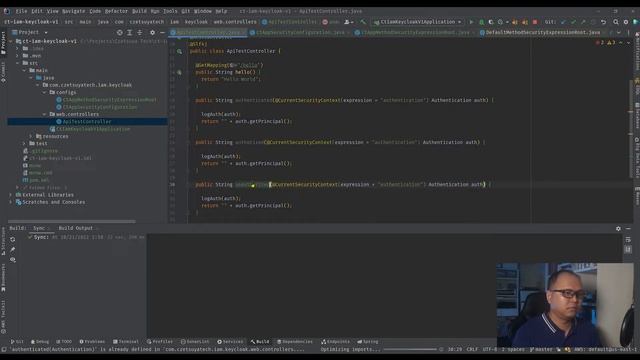
Task: Open the Edit menu
Action: tap(37, 11)
